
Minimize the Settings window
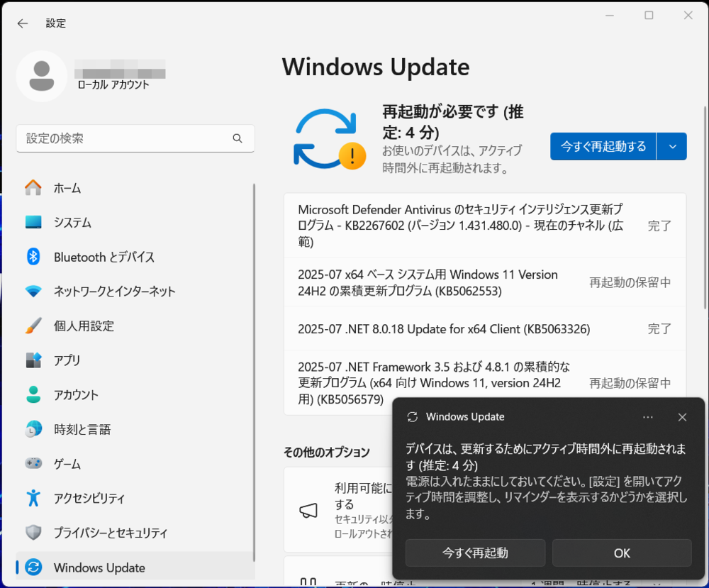(610, 16)
